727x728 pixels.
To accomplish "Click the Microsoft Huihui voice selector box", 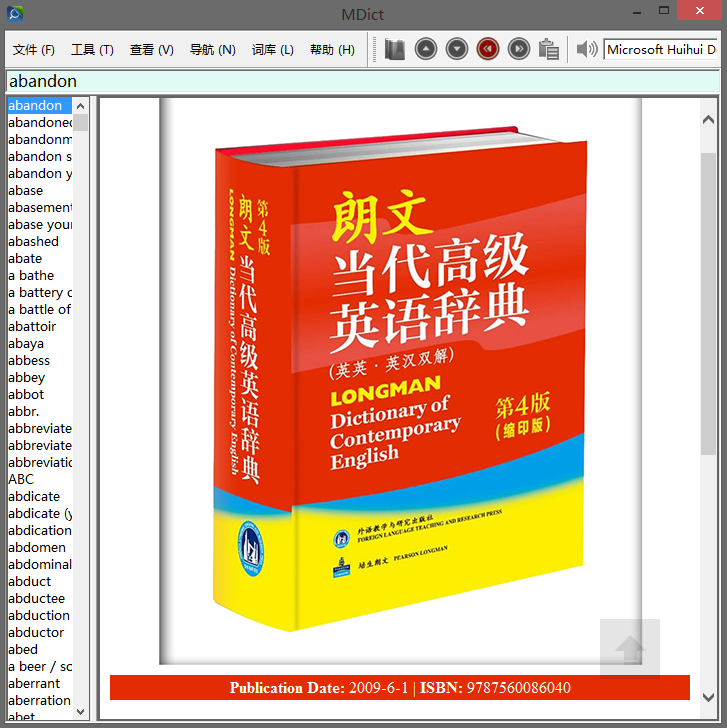I will (661, 49).
